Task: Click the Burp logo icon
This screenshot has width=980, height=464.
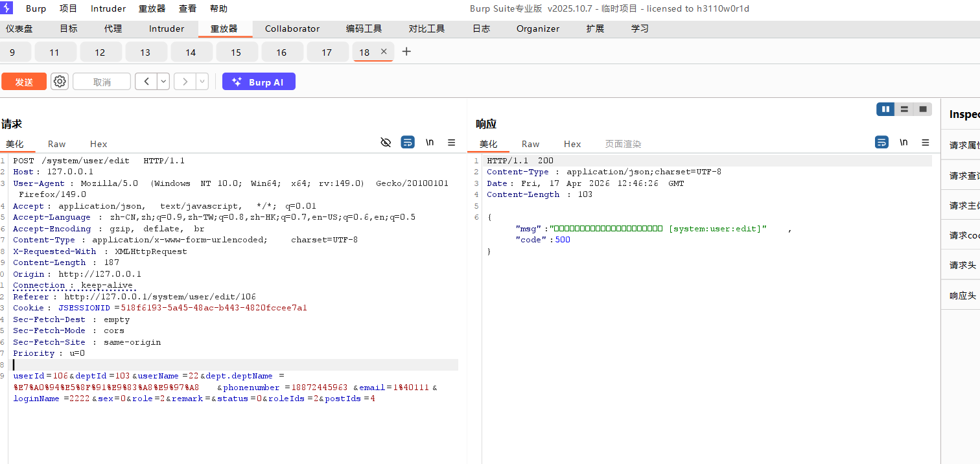Action: pos(7,8)
